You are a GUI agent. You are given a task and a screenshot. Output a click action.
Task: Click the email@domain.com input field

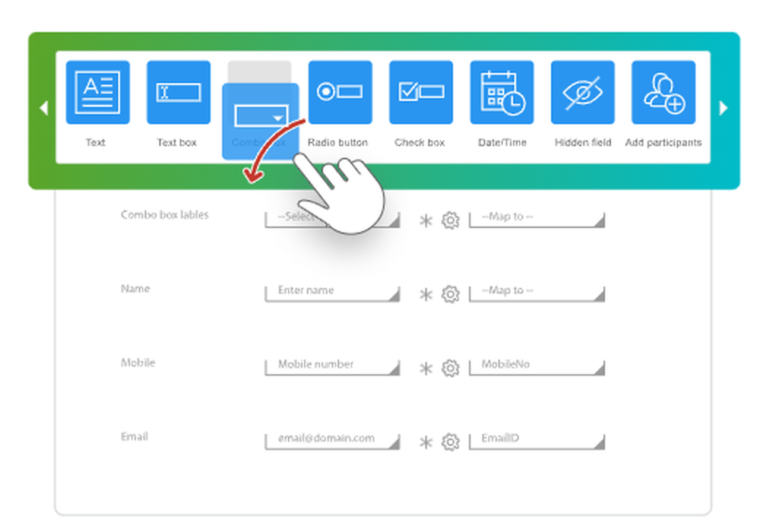[333, 441]
